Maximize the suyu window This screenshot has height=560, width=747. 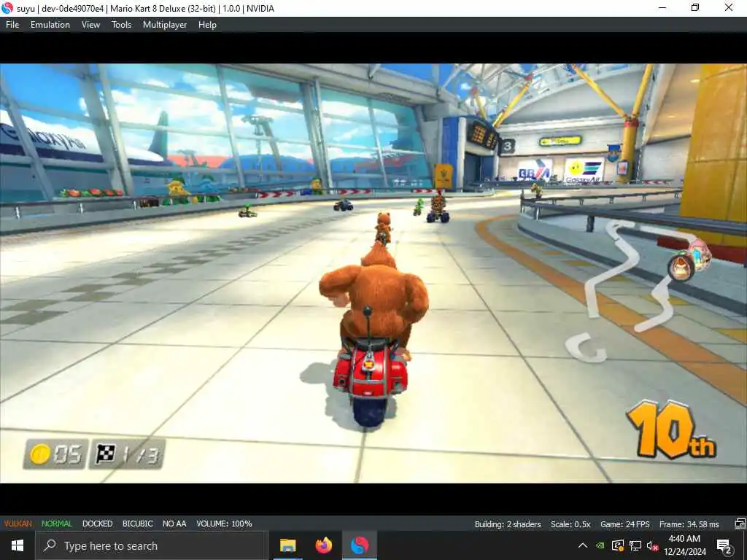pos(695,7)
